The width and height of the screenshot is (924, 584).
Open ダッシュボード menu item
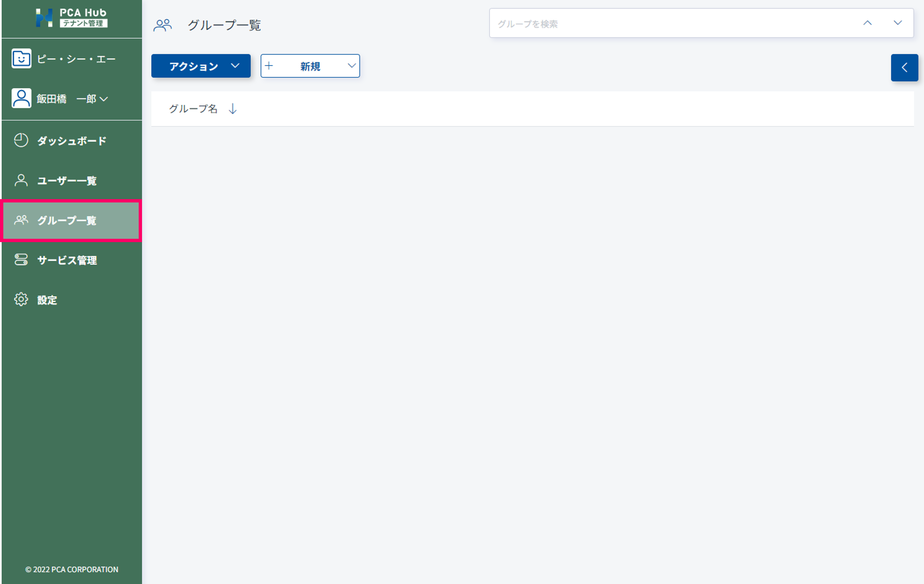coord(72,141)
